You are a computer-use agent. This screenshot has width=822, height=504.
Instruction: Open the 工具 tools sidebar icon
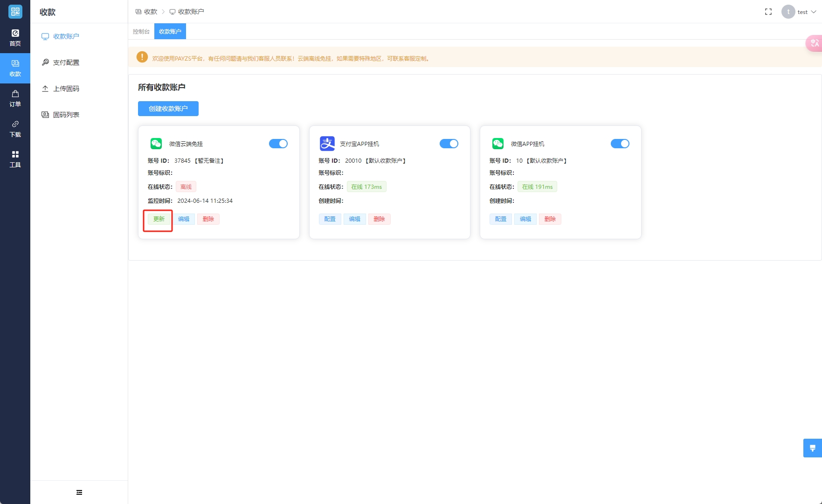(15, 159)
